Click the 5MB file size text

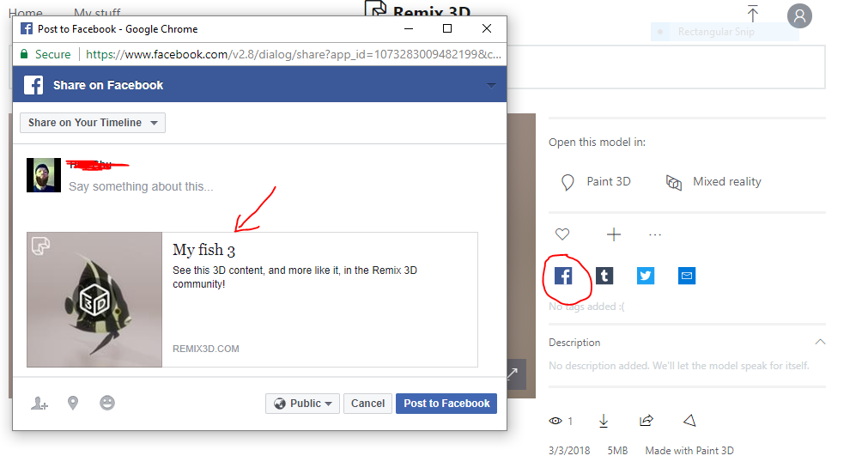click(617, 451)
